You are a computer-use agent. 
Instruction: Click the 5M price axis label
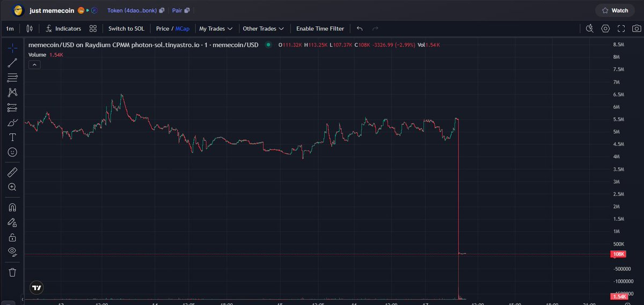pos(617,132)
